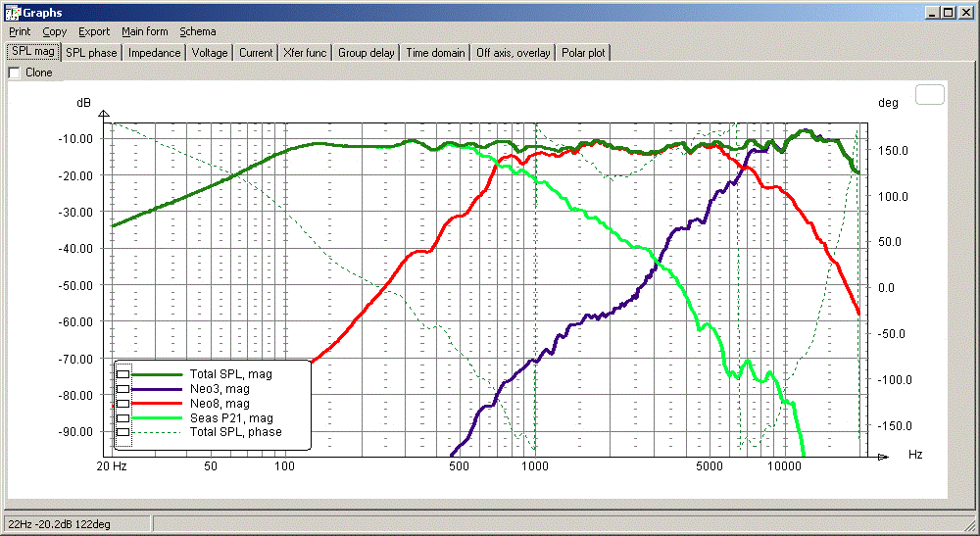Open the Current tab

[256, 53]
